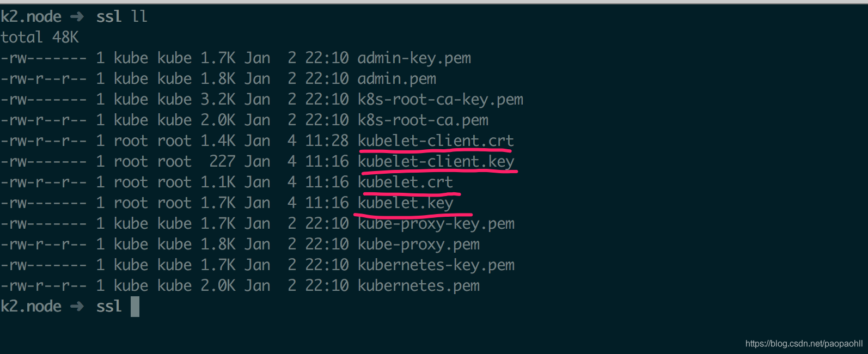
Task: Click the 'total 48K' output line
Action: tap(40, 37)
